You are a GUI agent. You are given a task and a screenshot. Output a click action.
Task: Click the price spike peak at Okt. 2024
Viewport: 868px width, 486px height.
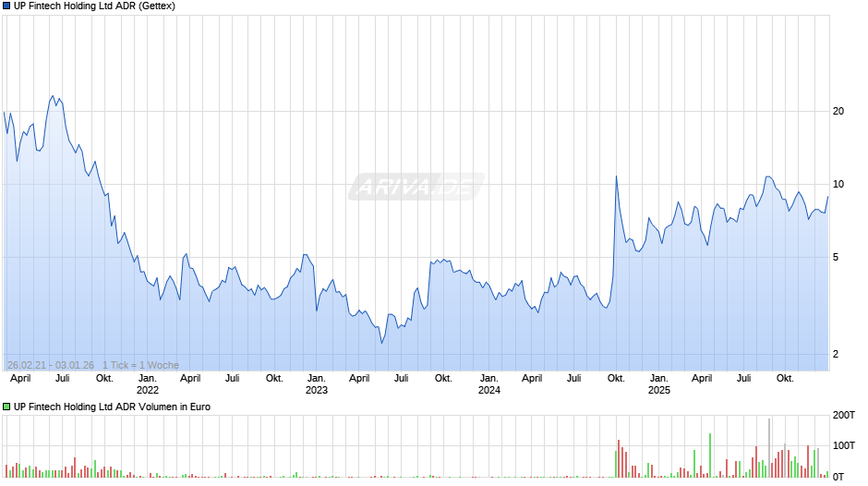616,176
